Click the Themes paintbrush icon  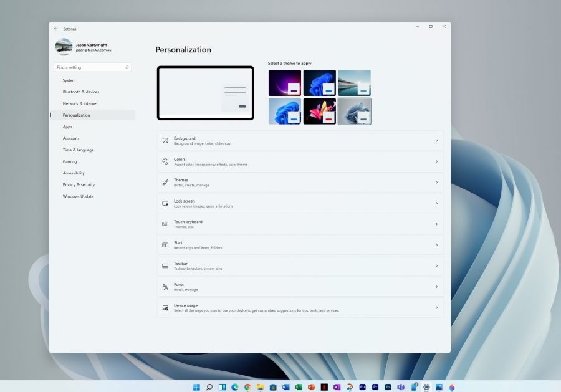click(165, 182)
